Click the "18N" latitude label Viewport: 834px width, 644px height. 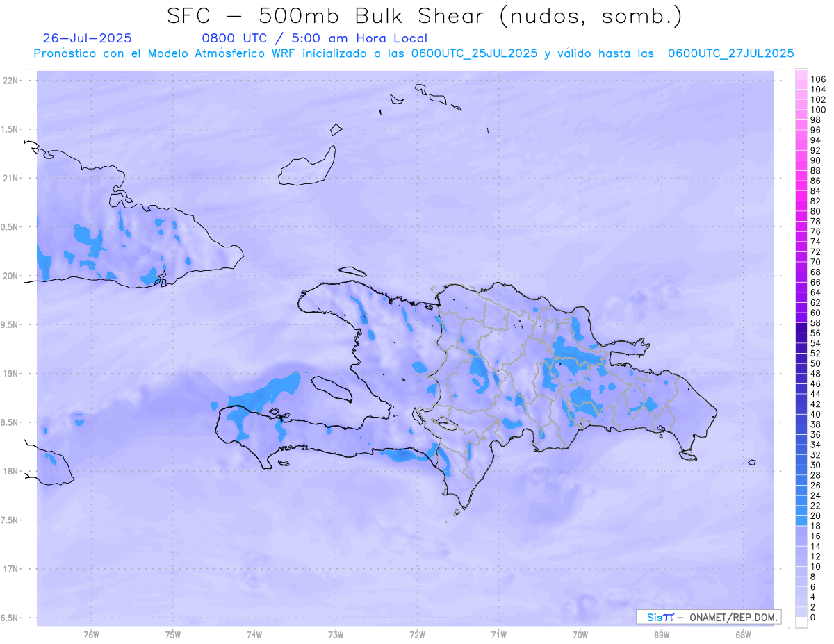(10, 471)
